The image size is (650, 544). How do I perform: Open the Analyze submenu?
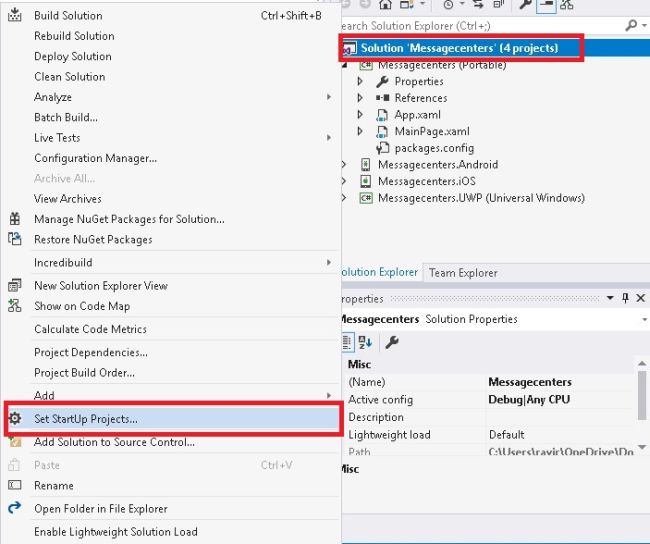[x=170, y=97]
